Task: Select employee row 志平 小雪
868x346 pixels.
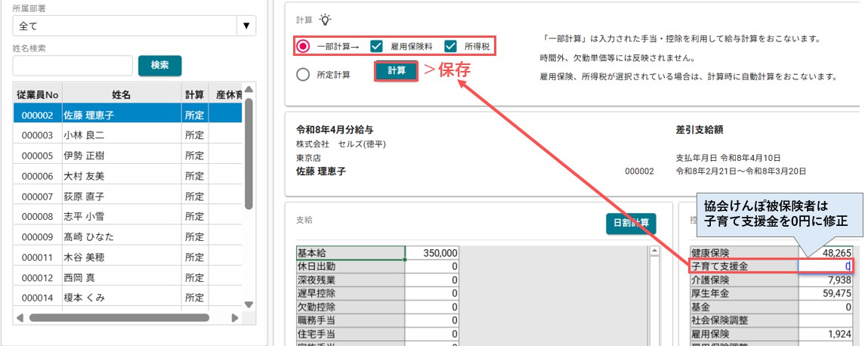Action: (128, 217)
